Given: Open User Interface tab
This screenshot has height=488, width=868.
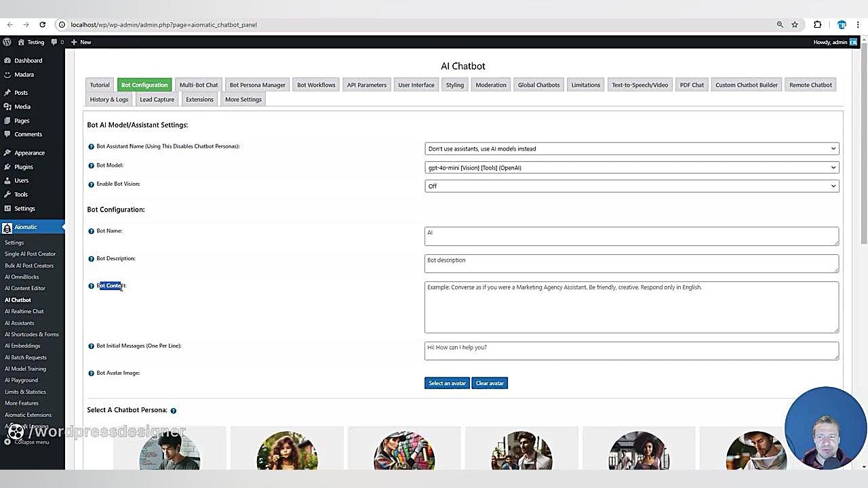Looking at the screenshot, I should tap(416, 85).
